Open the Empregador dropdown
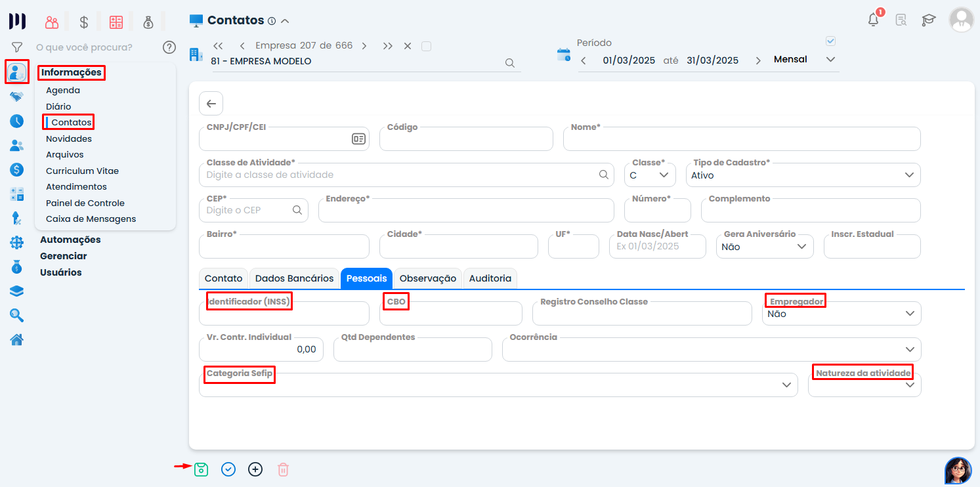 [x=842, y=314]
